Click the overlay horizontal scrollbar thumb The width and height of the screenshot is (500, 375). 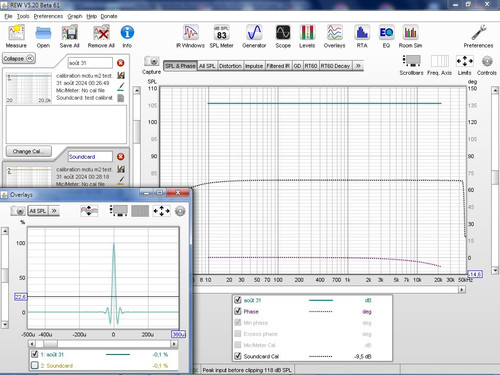(x=50, y=343)
